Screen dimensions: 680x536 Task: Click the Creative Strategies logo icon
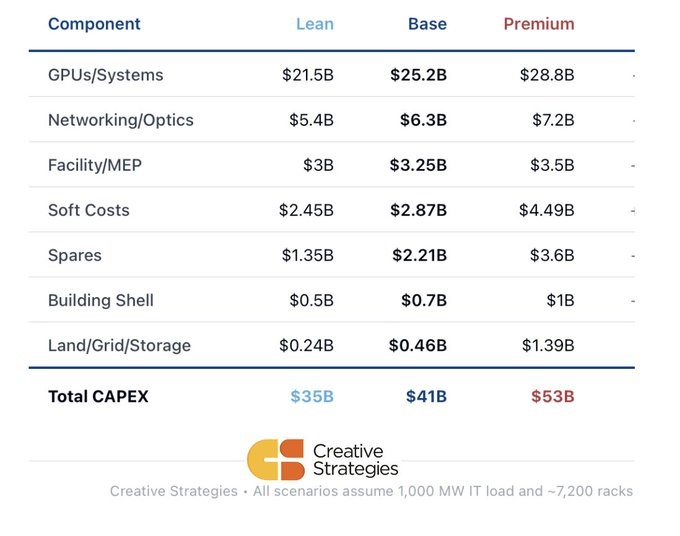point(276,459)
